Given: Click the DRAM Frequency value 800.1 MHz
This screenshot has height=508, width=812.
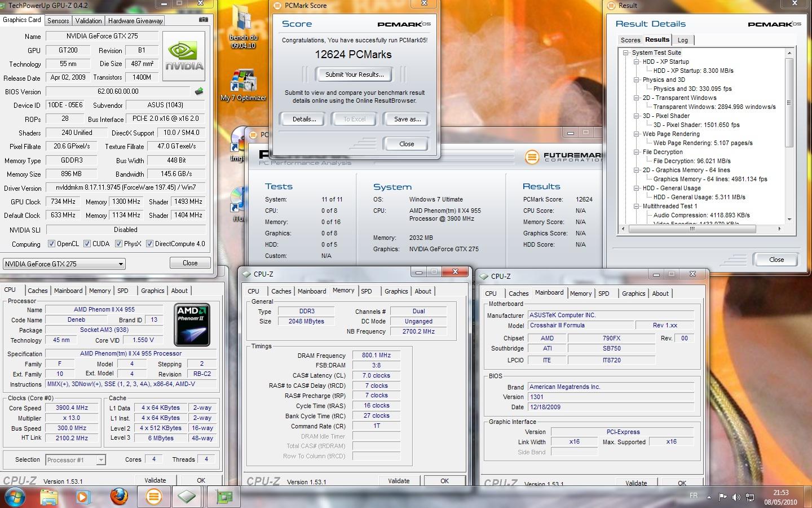Looking at the screenshot, I should pos(376,355).
